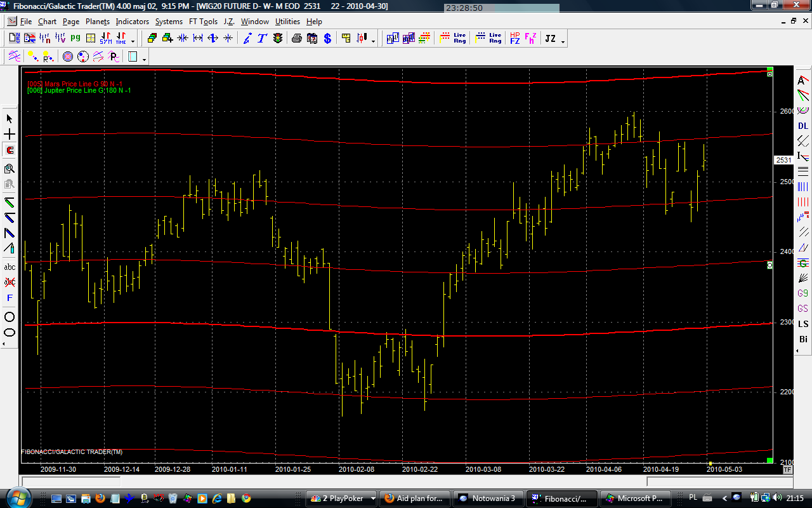
Task: Open dropdown arrow beside candlestick chart icon
Action: pyautogui.click(x=373, y=41)
